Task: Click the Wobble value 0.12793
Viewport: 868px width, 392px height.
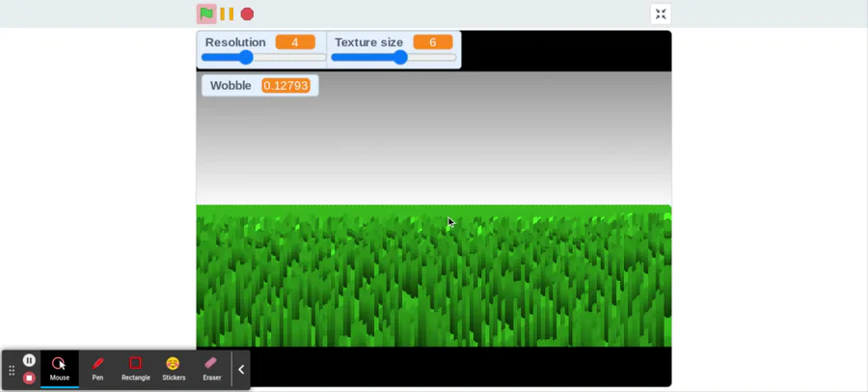Action: tap(285, 85)
